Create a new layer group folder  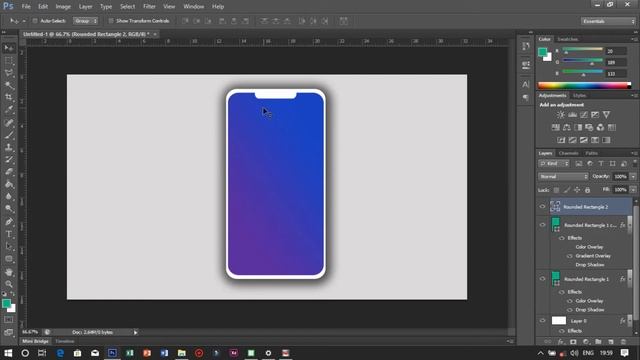598,342
